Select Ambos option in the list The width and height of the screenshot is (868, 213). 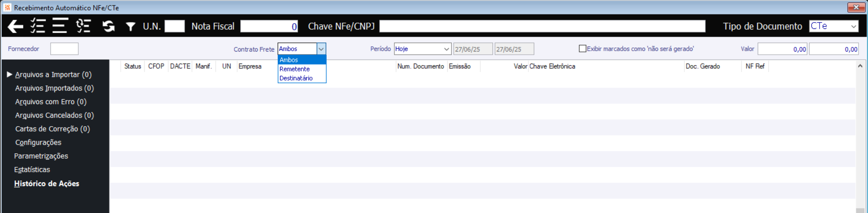coord(302,60)
